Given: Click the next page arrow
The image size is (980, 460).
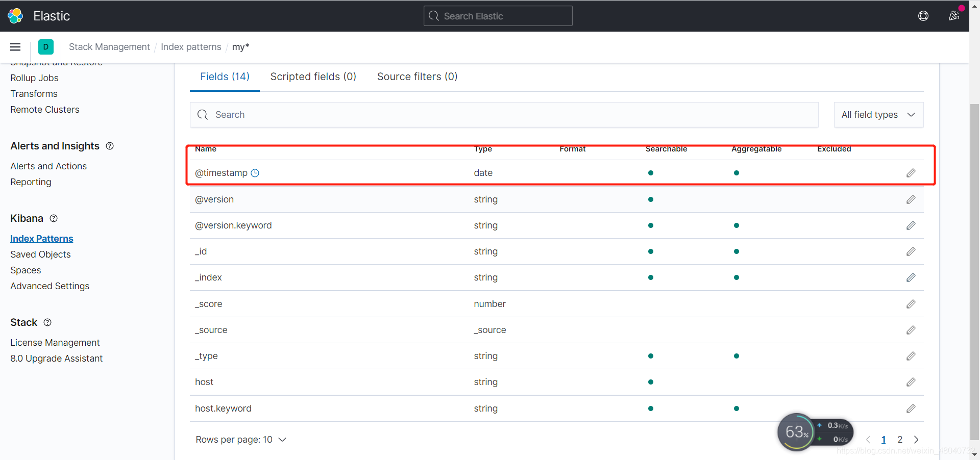Looking at the screenshot, I should pos(916,440).
